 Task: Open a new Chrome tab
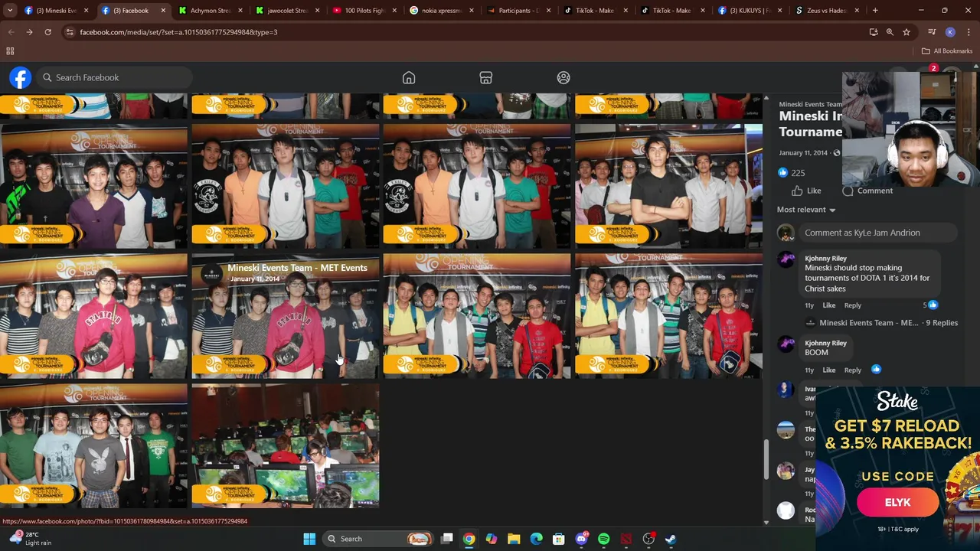tap(875, 11)
